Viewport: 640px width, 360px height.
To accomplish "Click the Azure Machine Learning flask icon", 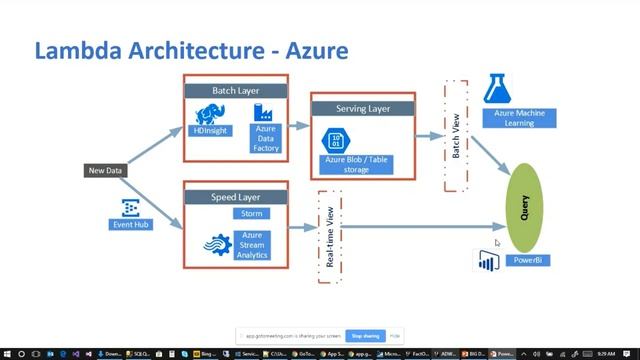I will (x=497, y=88).
